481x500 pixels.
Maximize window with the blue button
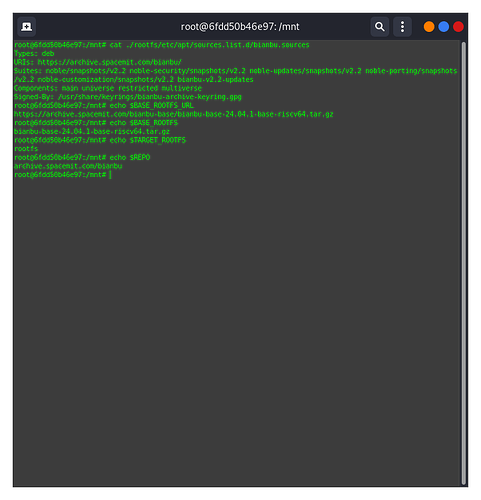click(x=443, y=27)
